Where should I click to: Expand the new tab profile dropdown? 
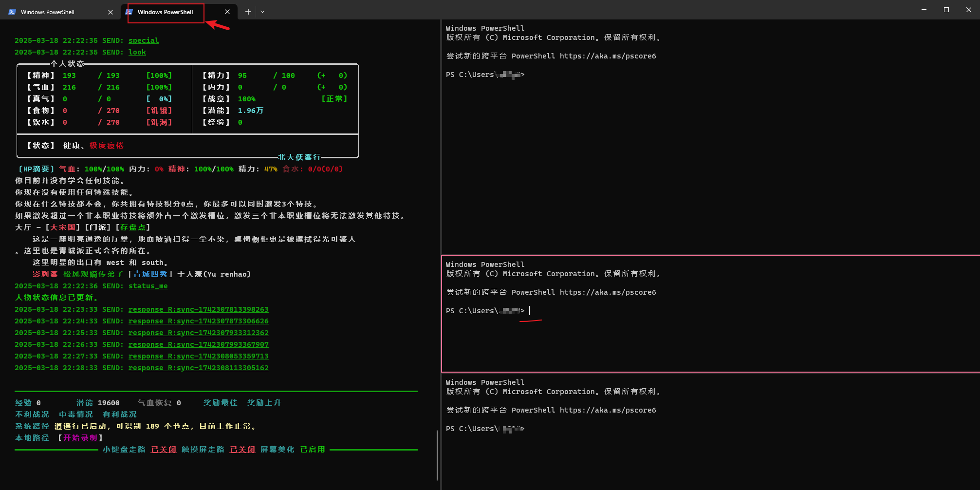coord(262,12)
